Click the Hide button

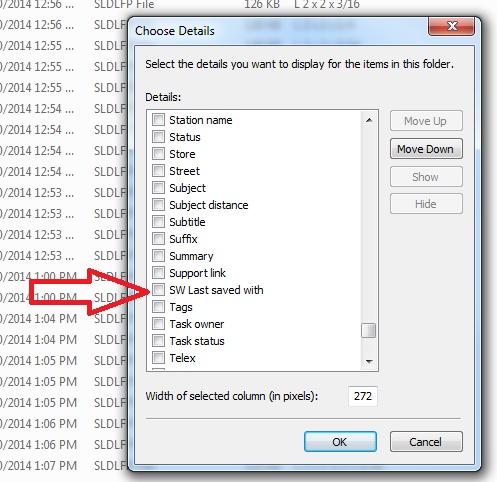(x=426, y=204)
